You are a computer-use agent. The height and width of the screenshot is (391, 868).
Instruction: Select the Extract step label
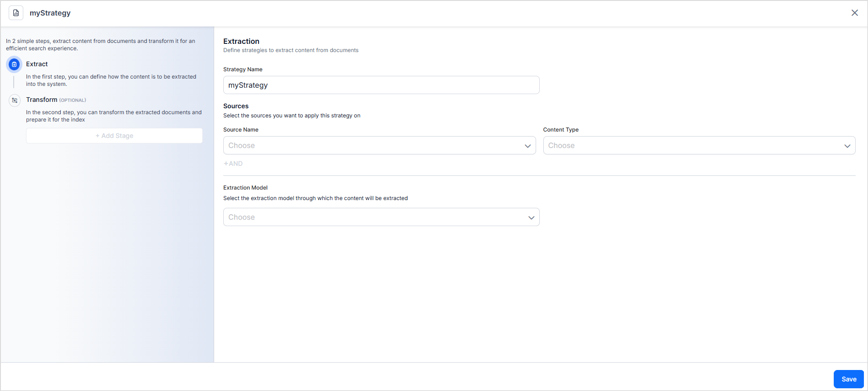click(x=37, y=64)
